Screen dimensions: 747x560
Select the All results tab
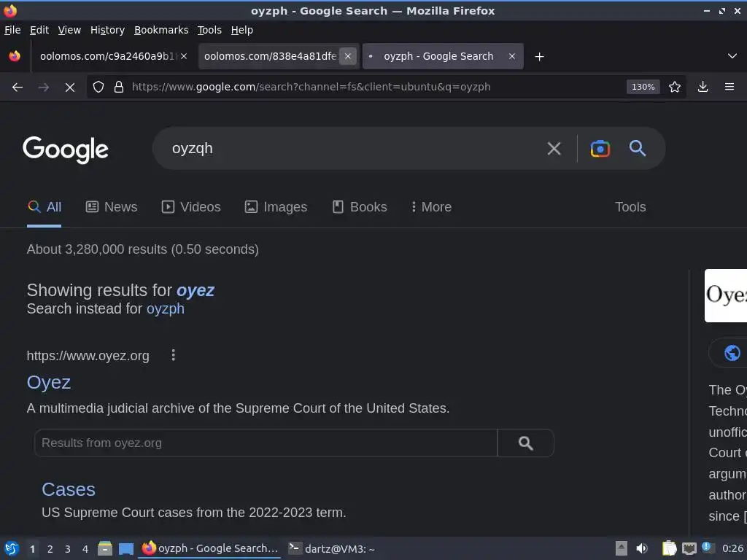pyautogui.click(x=44, y=207)
